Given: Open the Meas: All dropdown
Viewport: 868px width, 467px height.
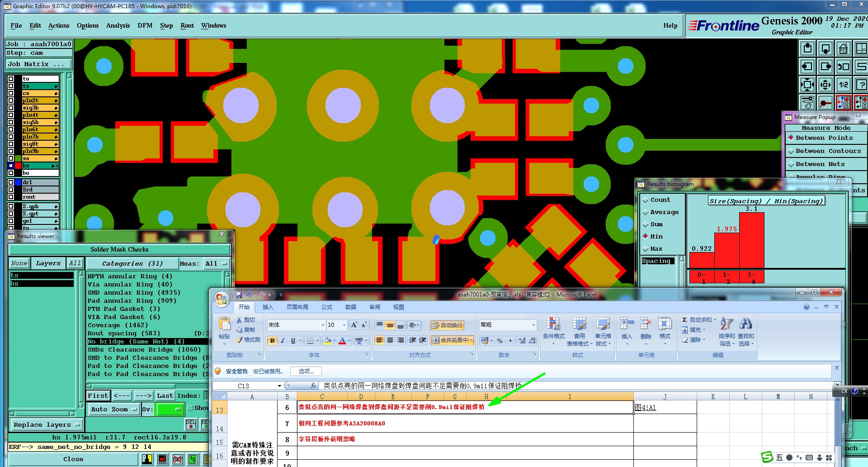Looking at the screenshot, I should coord(217,263).
